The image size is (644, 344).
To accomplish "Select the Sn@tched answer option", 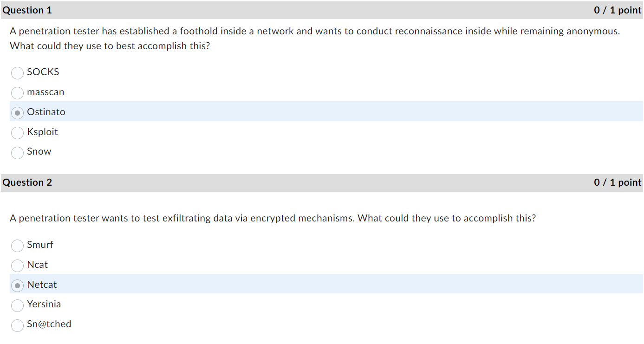I will 17,325.
